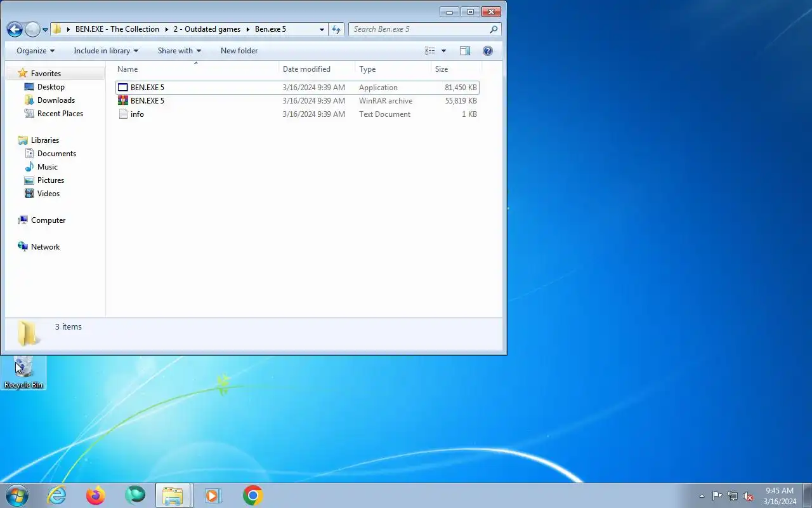Screen dimensions: 812x508
Task: Open Action Center flag icon
Action: [x=717, y=496]
